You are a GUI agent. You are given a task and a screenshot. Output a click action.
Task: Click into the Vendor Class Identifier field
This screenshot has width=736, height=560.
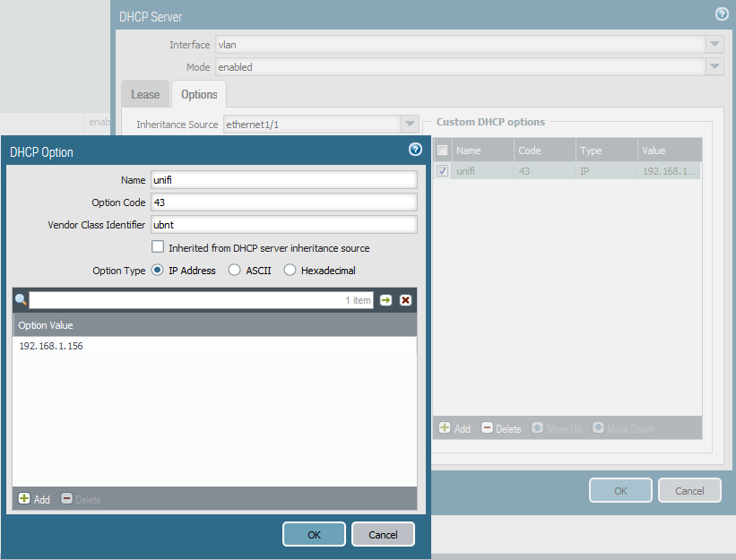point(283,225)
